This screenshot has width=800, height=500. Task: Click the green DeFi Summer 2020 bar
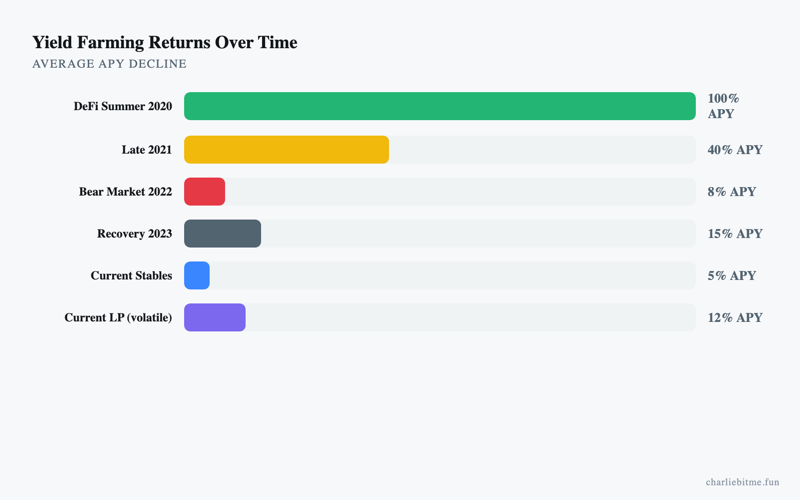pos(440,106)
